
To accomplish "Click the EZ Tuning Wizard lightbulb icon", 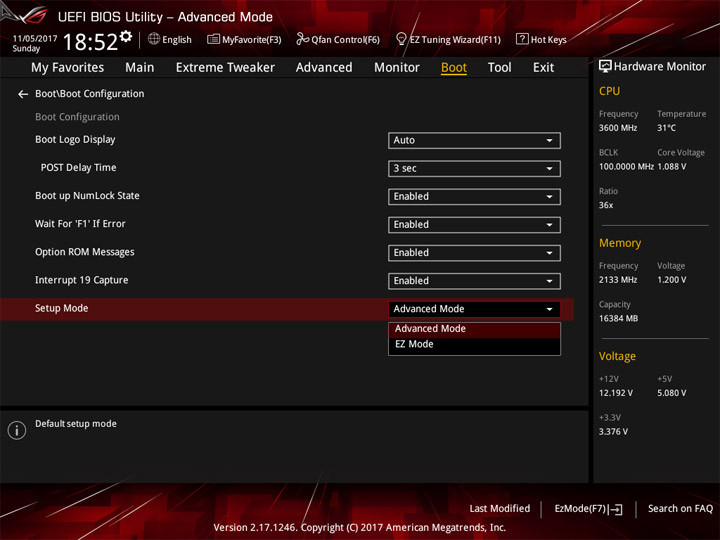I will (x=401, y=39).
